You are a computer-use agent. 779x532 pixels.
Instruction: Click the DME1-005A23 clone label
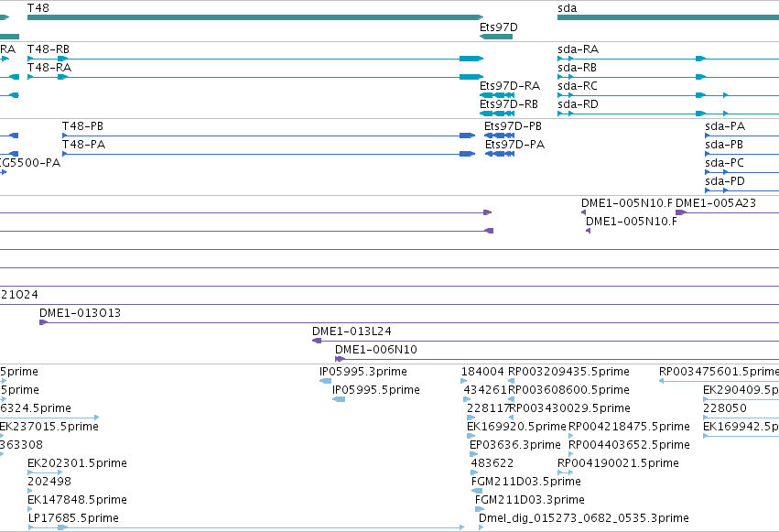[716, 203]
